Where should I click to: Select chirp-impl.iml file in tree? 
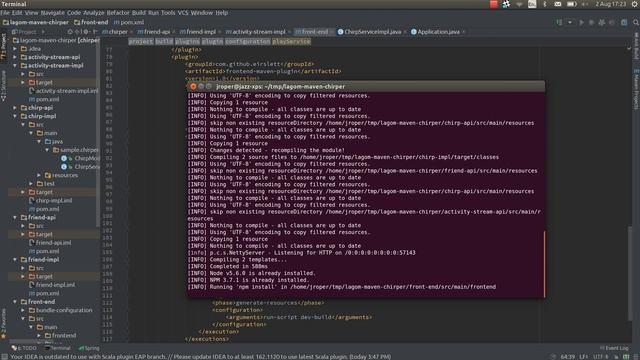tap(50, 200)
